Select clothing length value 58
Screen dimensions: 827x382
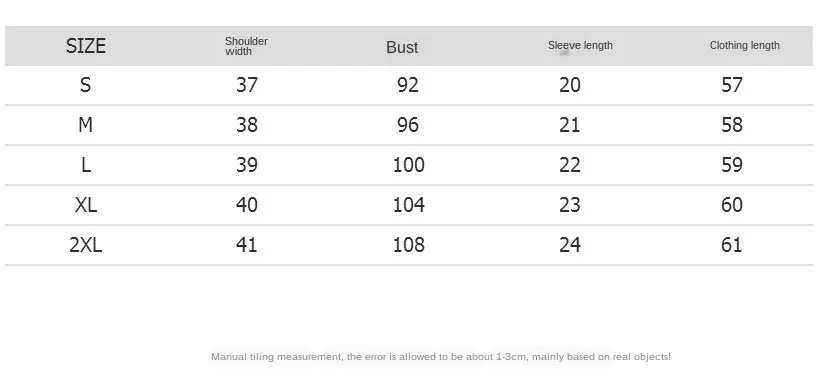(732, 125)
